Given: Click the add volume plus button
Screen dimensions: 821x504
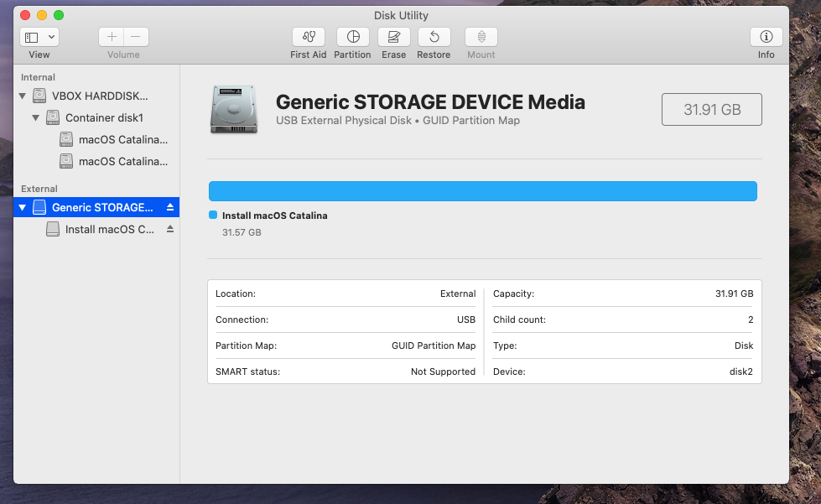Looking at the screenshot, I should pyautogui.click(x=112, y=37).
